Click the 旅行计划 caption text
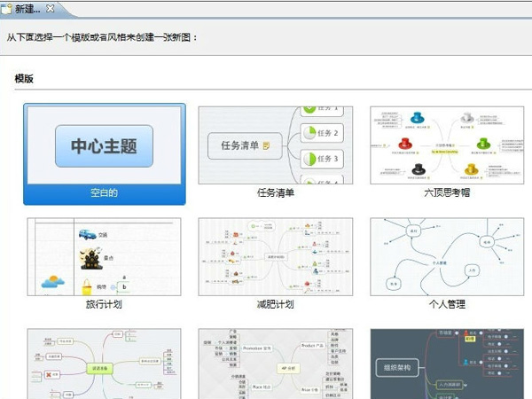This screenshot has width=532, height=399. 104,304
